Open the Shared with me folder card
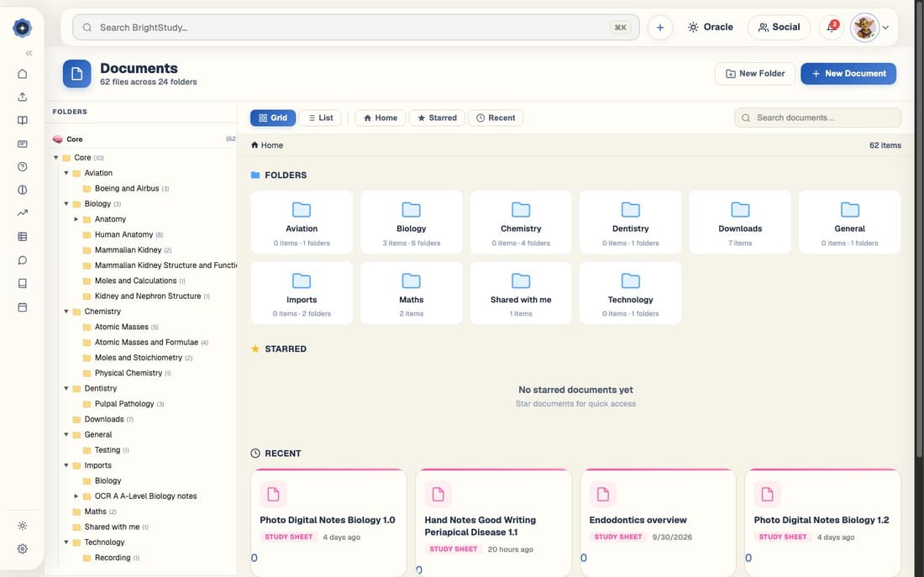Image resolution: width=924 pixels, height=577 pixels. (521, 293)
